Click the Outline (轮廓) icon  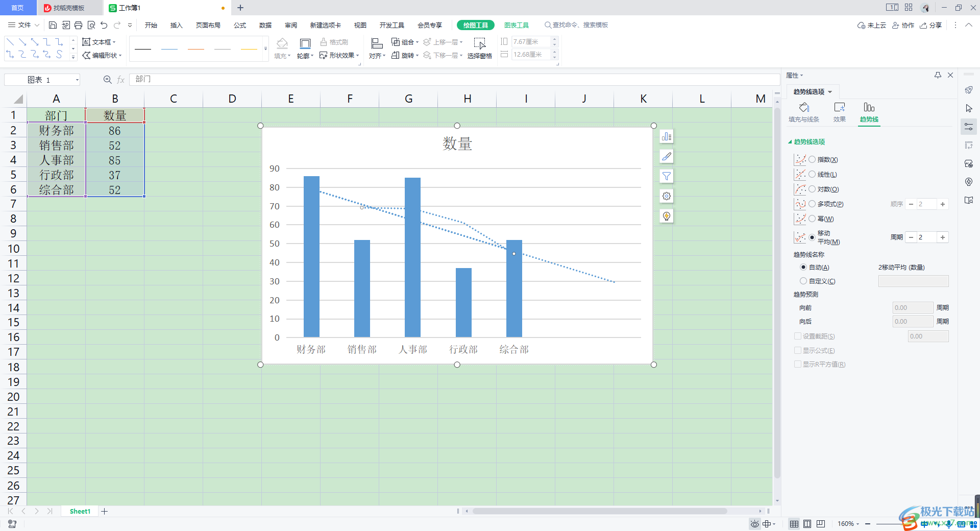tap(305, 43)
